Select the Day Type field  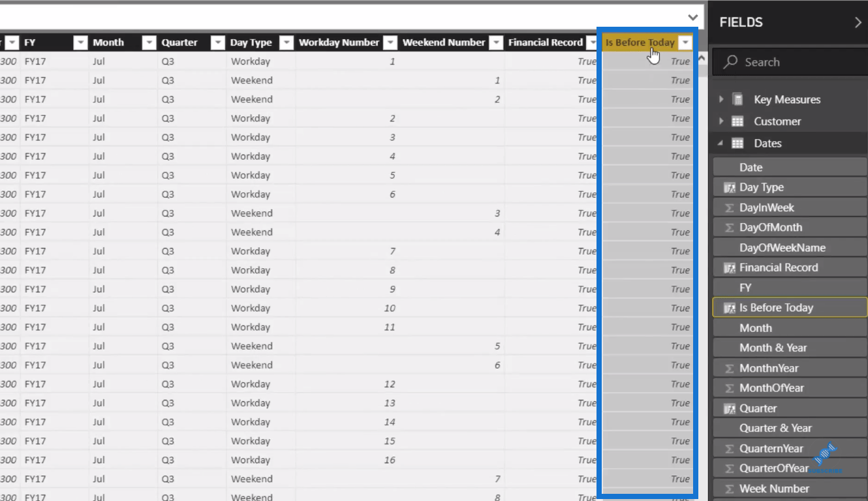(x=790, y=187)
